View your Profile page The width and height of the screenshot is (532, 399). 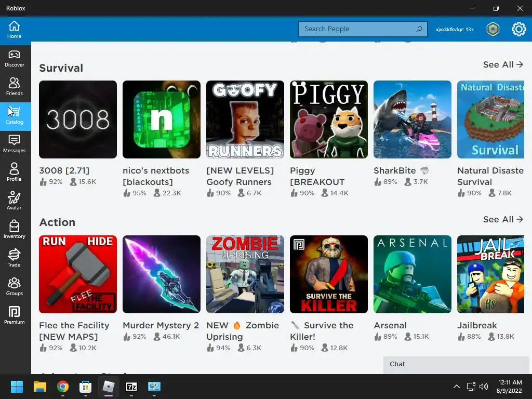point(14,173)
